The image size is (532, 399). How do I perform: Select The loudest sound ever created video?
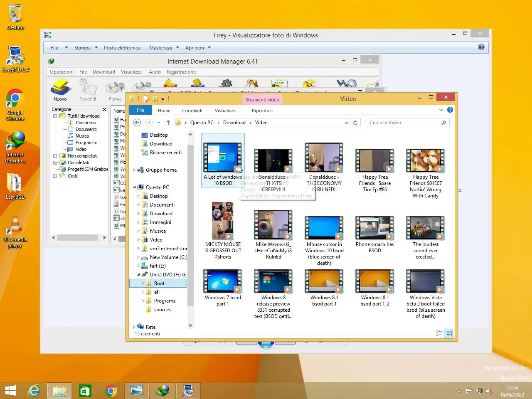[426, 238]
